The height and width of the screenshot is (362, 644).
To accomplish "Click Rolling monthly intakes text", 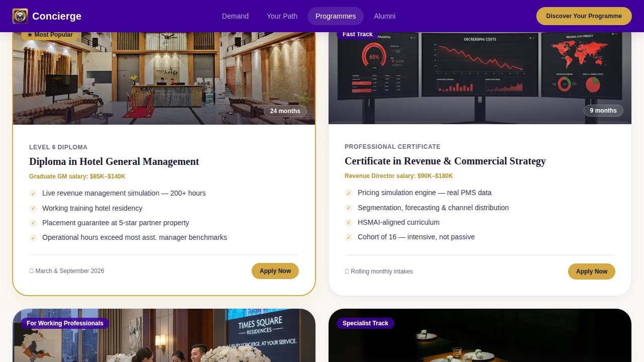I will pyautogui.click(x=382, y=271).
